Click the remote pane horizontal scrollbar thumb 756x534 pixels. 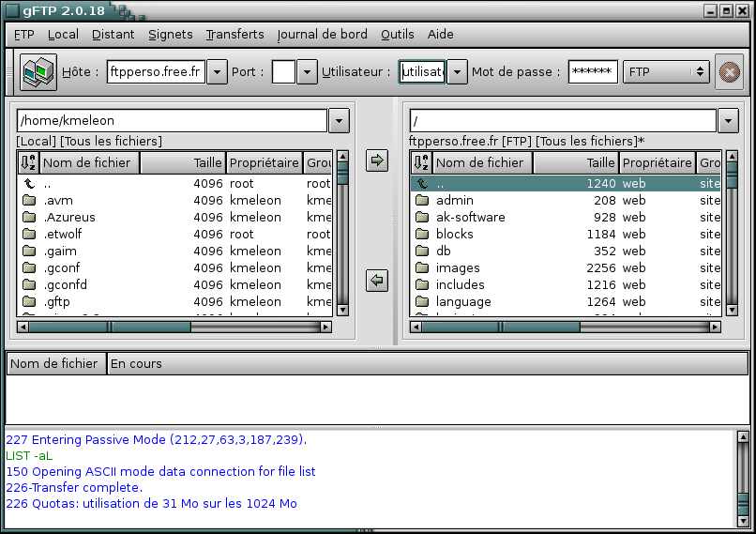(x=501, y=327)
